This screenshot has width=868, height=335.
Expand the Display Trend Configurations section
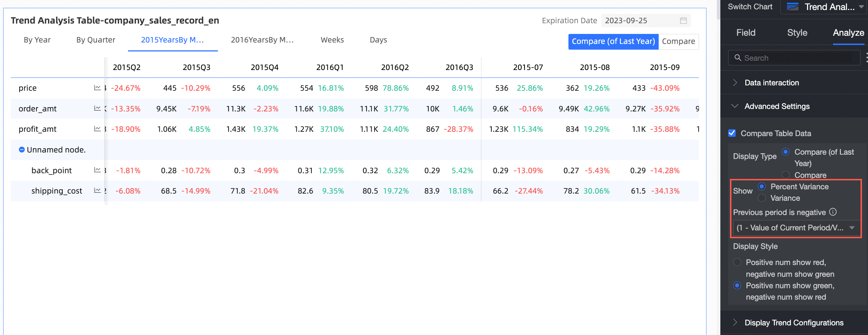point(735,322)
